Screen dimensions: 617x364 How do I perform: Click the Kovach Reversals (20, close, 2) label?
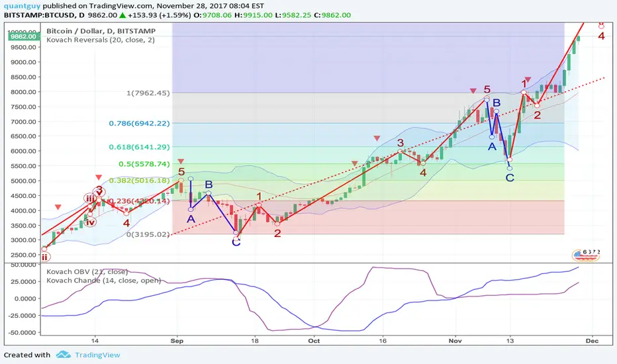point(101,40)
